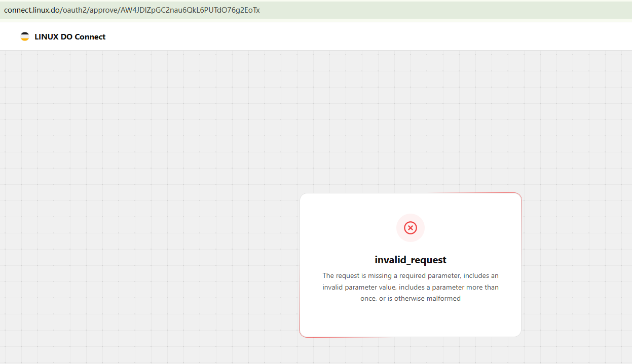
Task: Click the red error X circle icon
Action: tap(411, 228)
